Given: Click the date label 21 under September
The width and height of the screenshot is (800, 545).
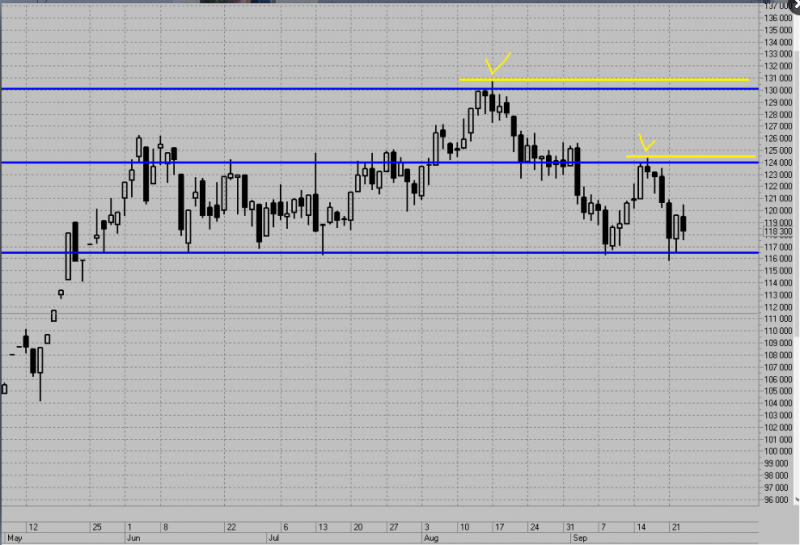Looking at the screenshot, I should tap(676, 527).
